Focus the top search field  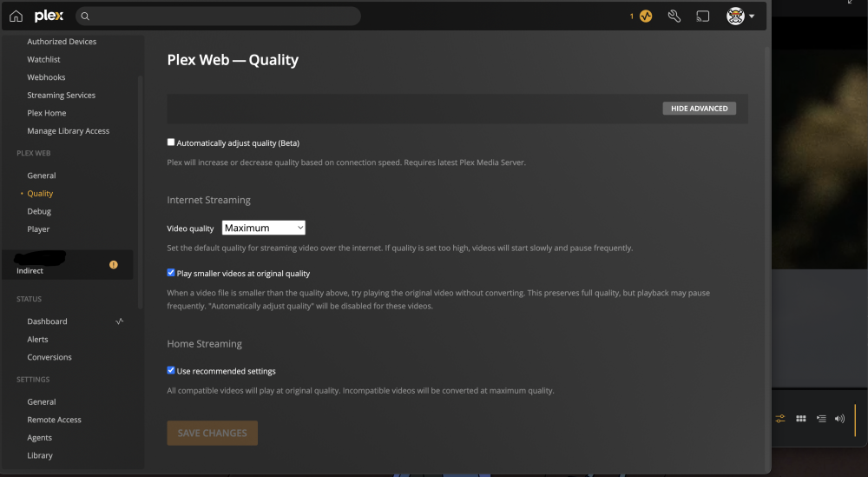[x=218, y=16]
